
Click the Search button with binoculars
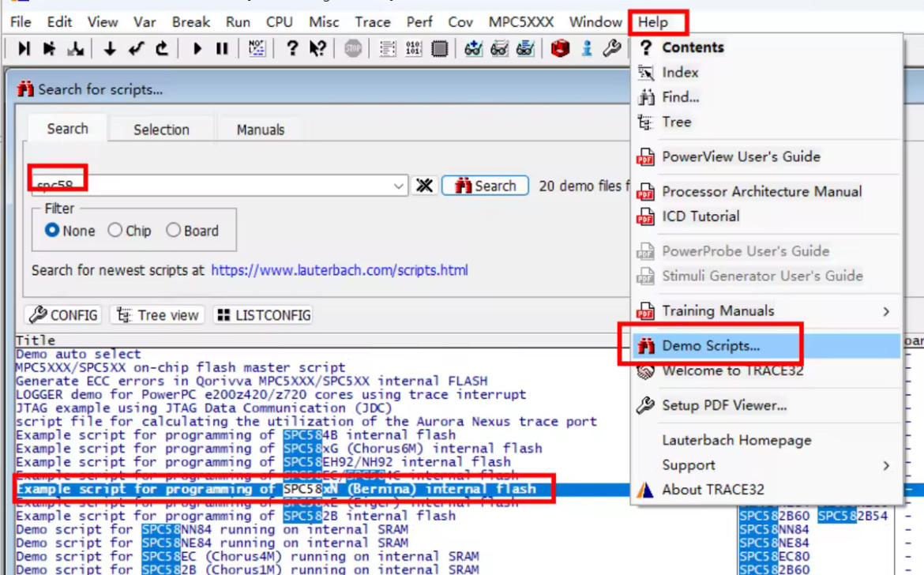[x=485, y=186]
